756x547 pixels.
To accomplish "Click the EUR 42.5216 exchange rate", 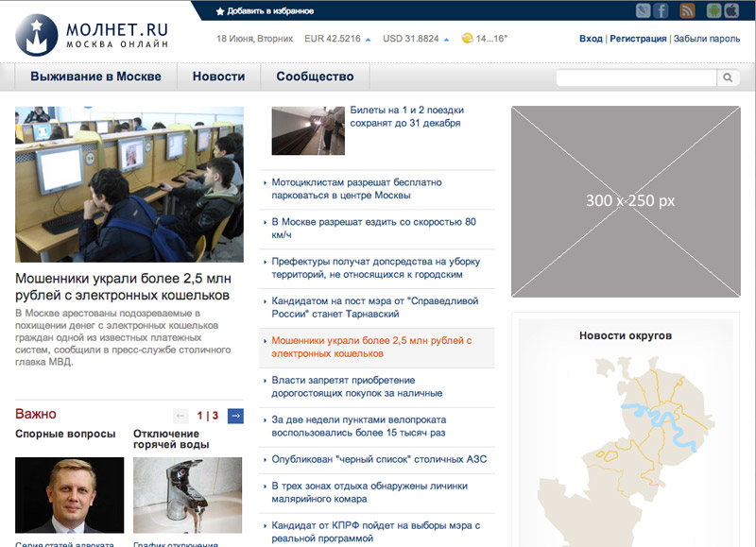I will click(x=333, y=39).
